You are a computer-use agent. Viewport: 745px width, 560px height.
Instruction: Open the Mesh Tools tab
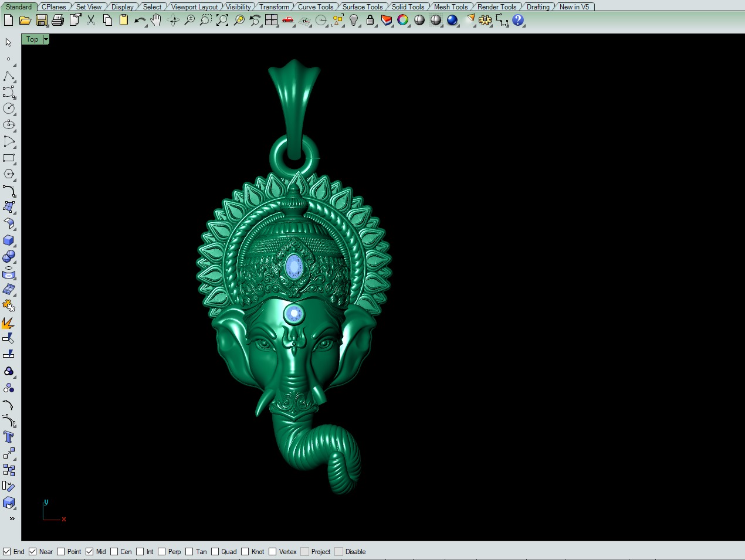(x=451, y=7)
